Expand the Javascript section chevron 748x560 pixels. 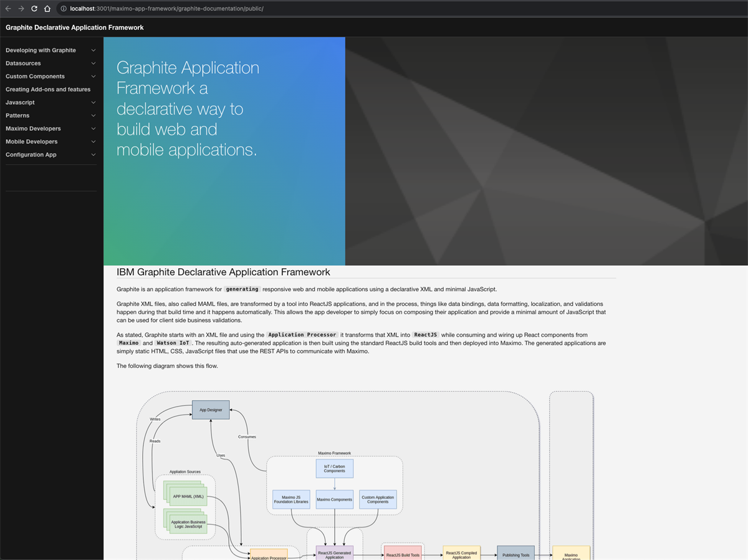[93, 103]
